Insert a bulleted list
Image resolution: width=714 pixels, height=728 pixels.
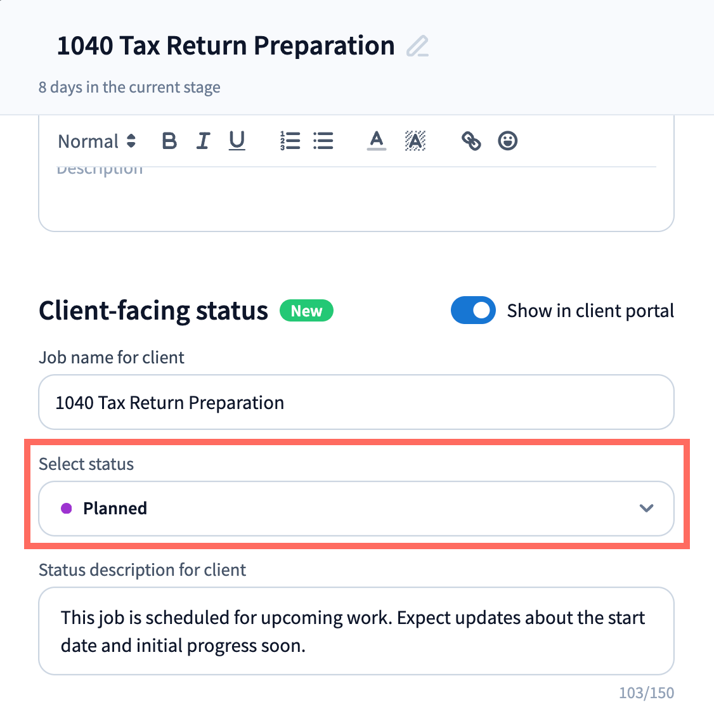coord(323,141)
